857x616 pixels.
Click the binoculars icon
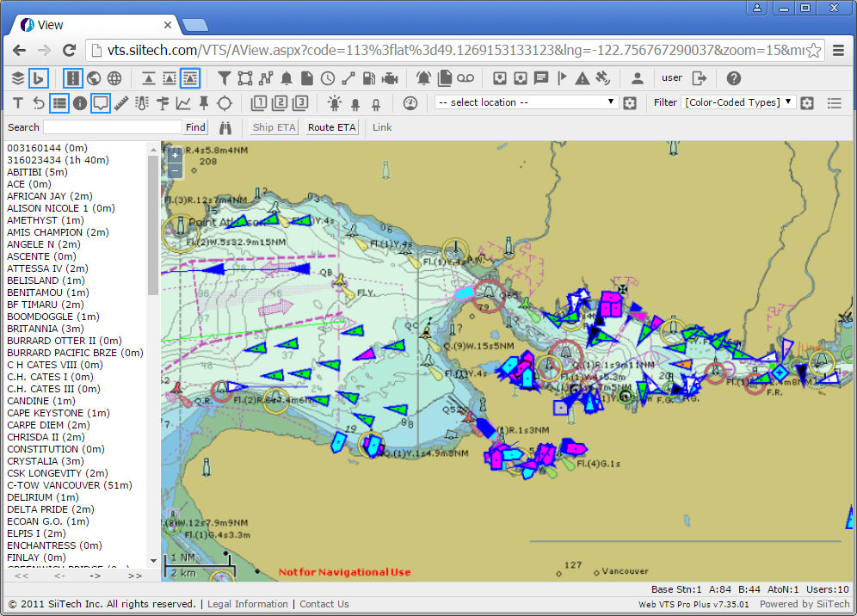[x=226, y=127]
